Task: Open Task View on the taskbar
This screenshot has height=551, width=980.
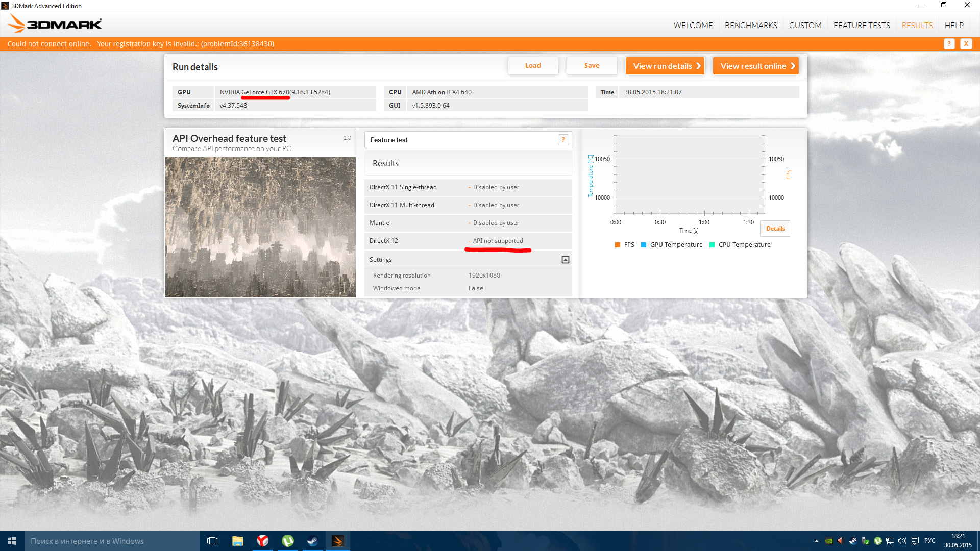Action: (212, 541)
